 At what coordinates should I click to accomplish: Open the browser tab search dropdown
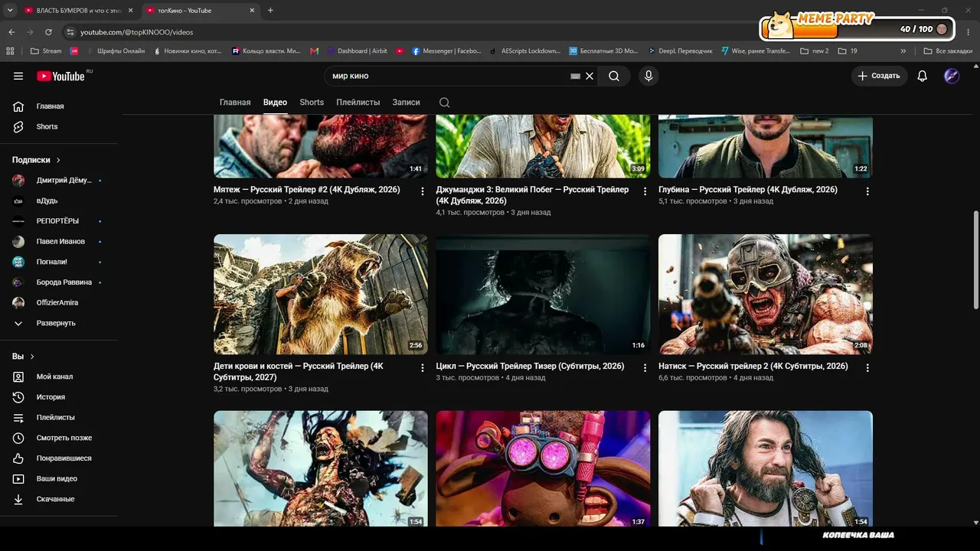point(10,11)
